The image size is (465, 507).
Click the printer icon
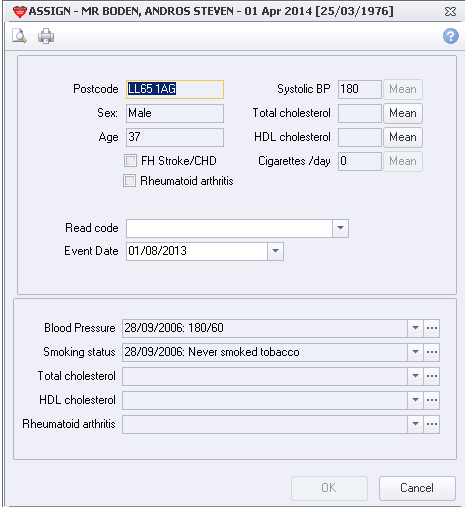tap(46, 36)
